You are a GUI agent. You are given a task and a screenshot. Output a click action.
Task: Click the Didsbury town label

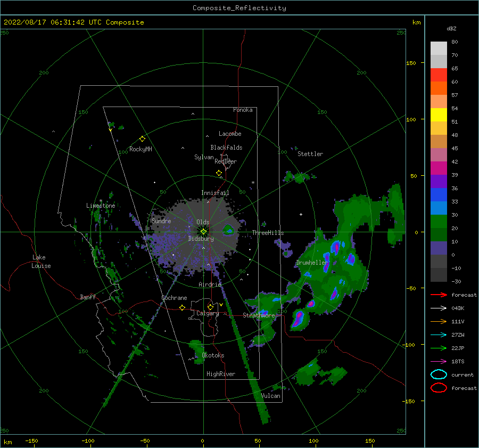point(201,239)
